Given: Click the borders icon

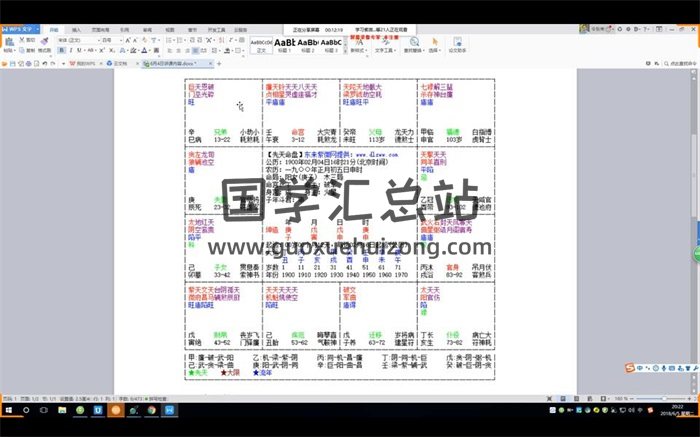Looking at the screenshot, I should (x=238, y=50).
